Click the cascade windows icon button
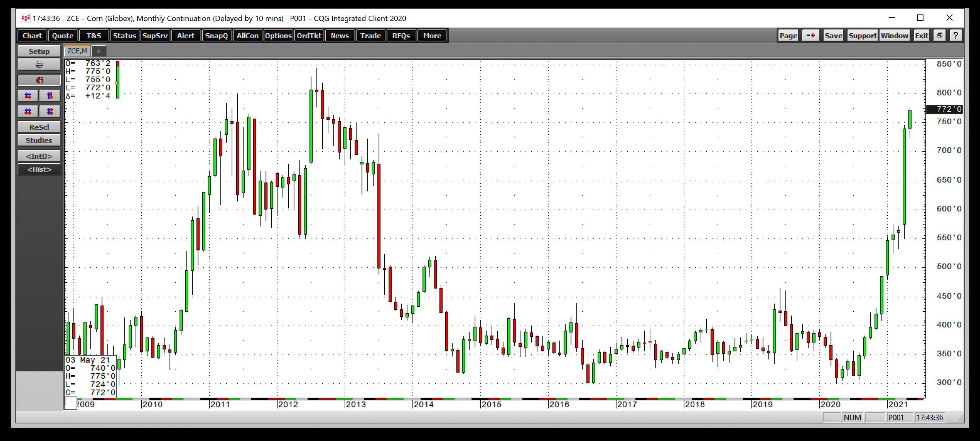Image resolution: width=980 pixels, height=441 pixels. tap(939, 36)
